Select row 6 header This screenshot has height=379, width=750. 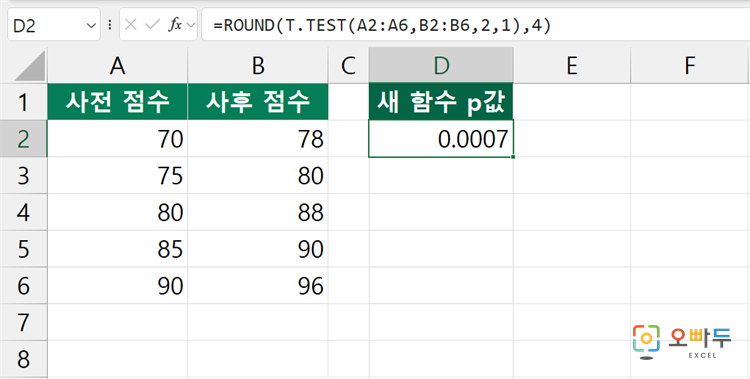(23, 286)
